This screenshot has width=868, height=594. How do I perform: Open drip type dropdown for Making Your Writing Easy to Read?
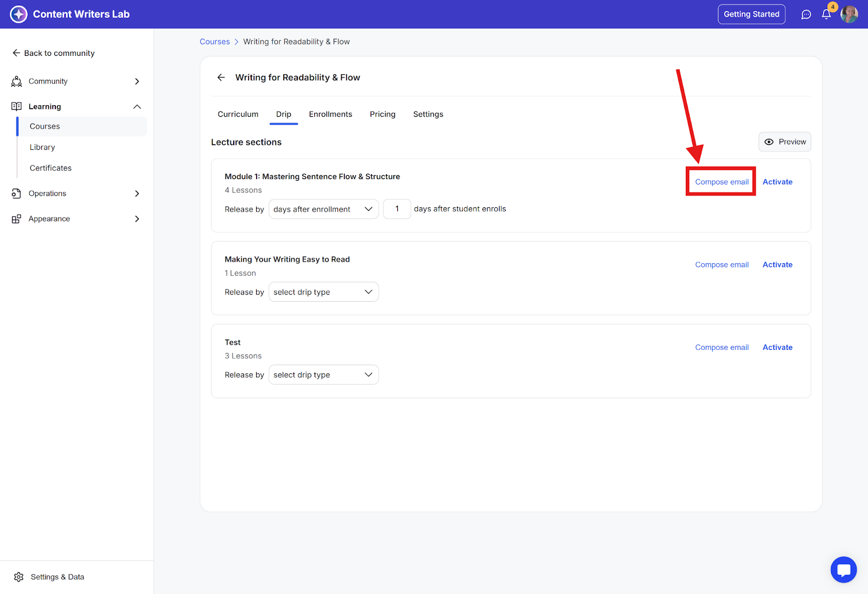click(x=323, y=292)
